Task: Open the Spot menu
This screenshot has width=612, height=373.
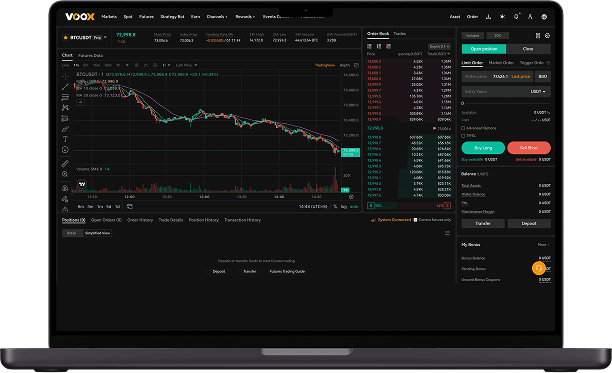Action: coord(128,17)
